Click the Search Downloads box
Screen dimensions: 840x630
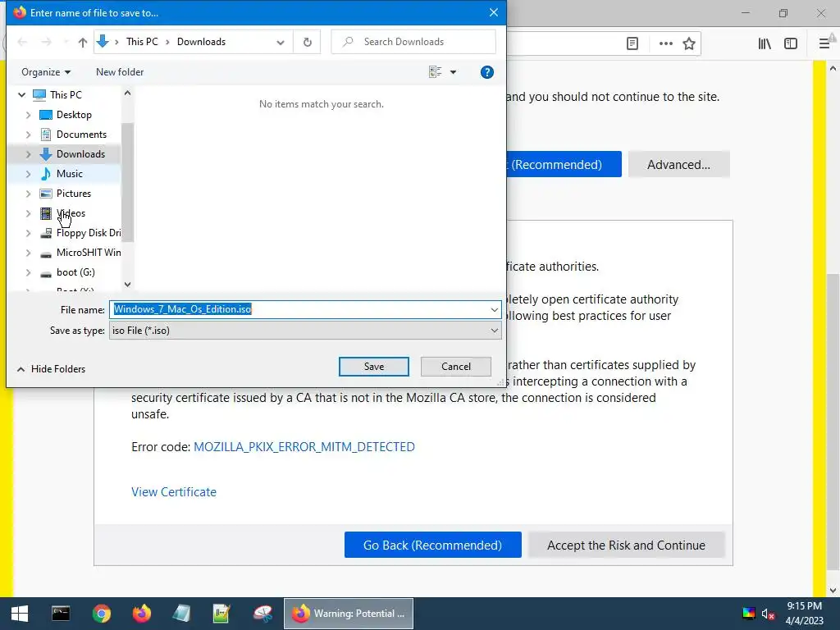click(x=413, y=42)
